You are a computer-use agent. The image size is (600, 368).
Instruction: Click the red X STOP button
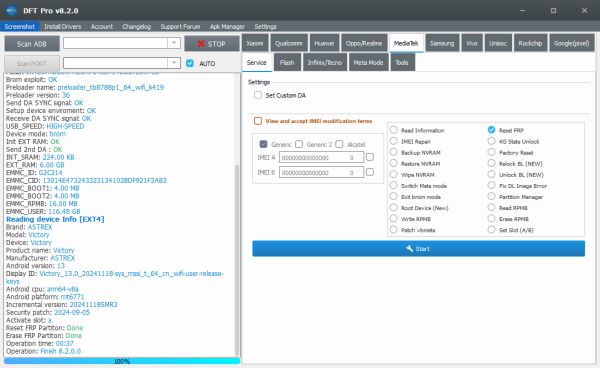212,44
